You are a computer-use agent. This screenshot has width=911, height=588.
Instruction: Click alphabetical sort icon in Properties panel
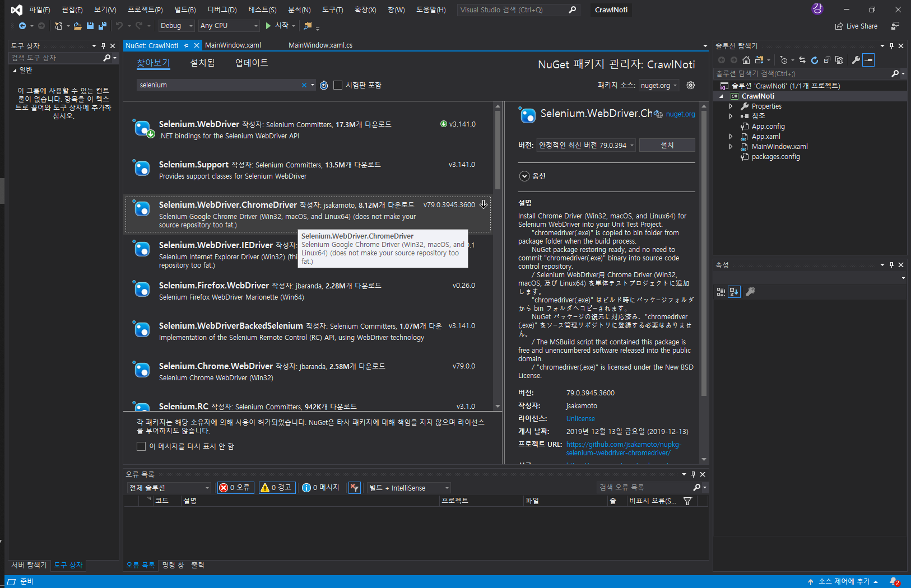735,292
